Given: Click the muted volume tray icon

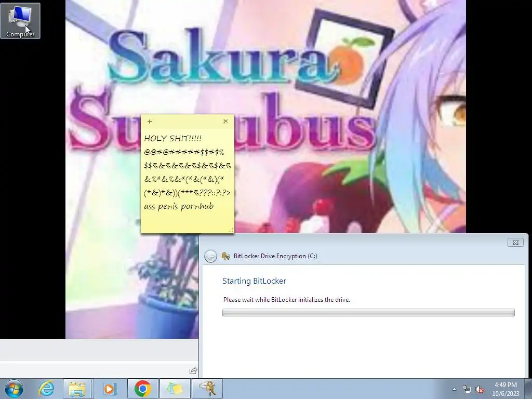Looking at the screenshot, I should tap(480, 389).
